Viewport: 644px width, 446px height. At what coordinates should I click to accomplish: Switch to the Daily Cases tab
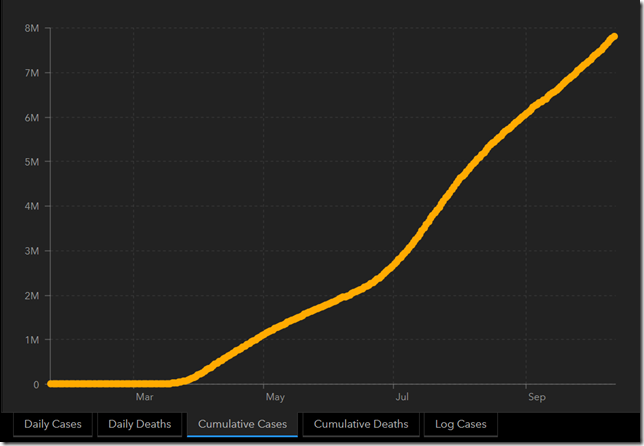point(53,424)
